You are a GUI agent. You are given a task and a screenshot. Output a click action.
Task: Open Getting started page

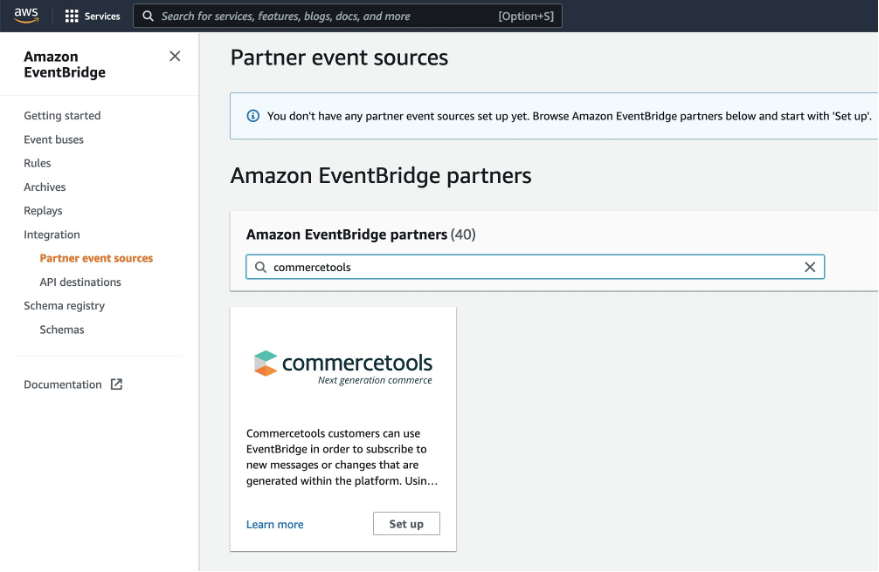(x=62, y=116)
